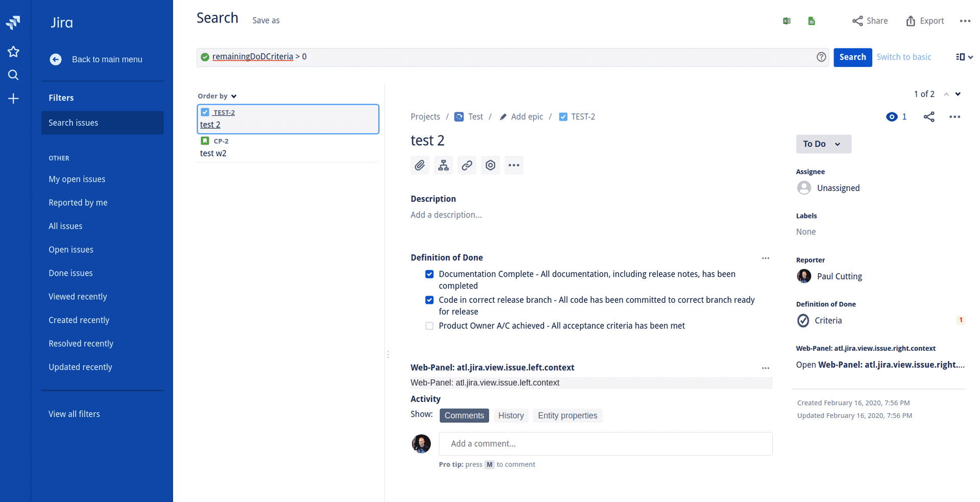This screenshot has height=502, width=980.
Task: Uncheck Documentation Complete in Definition of Done
Action: point(429,274)
